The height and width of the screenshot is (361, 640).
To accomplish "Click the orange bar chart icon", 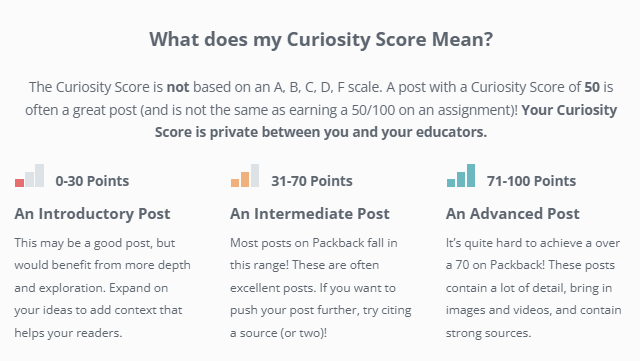I will [245, 176].
